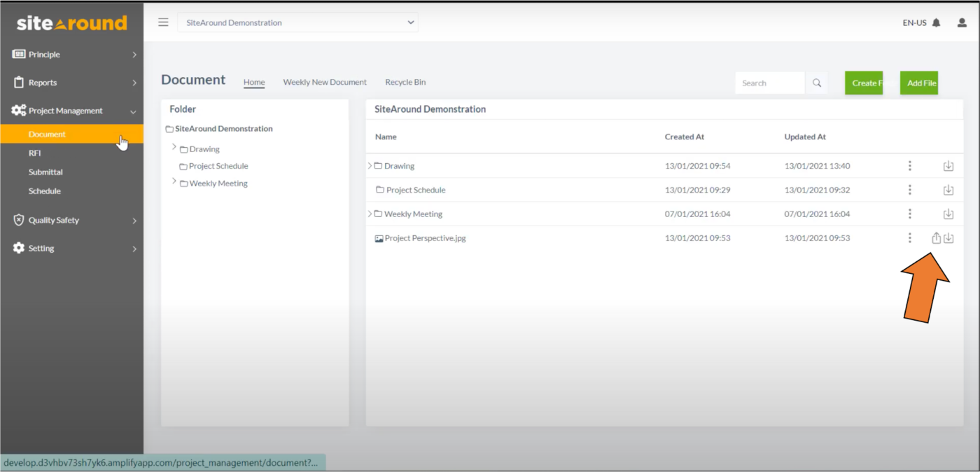Screen dimensions: 980x472
Task: Select Submittal in the sidebar
Action: pos(45,172)
